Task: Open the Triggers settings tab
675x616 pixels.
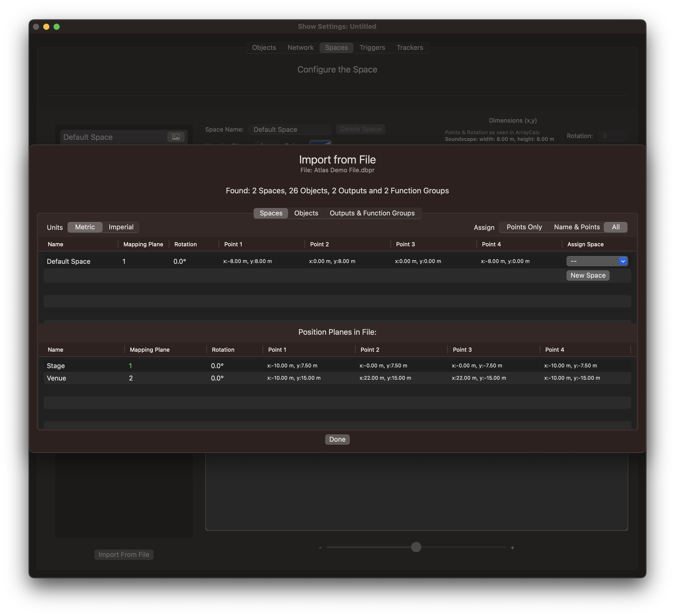Action: tap(372, 48)
